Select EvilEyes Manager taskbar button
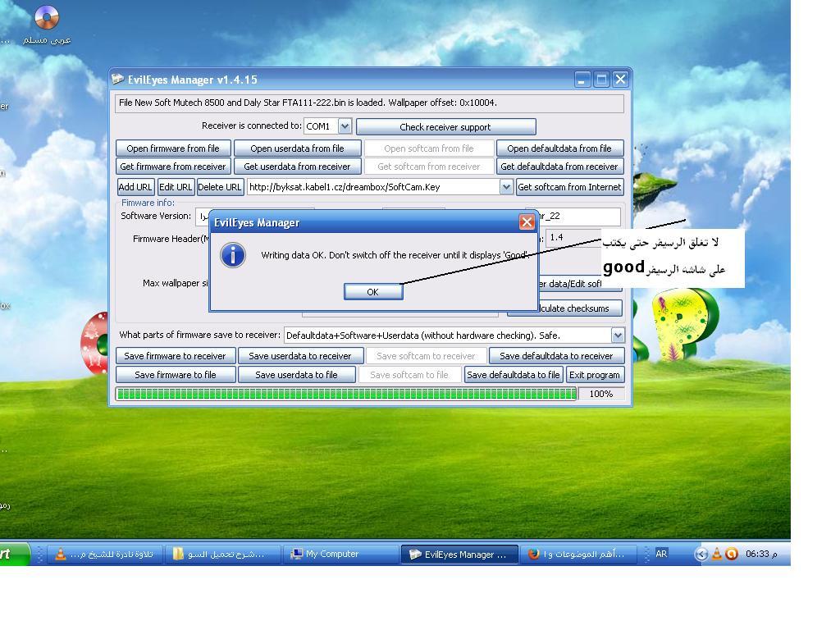The width and height of the screenshot is (840, 630). click(x=459, y=555)
